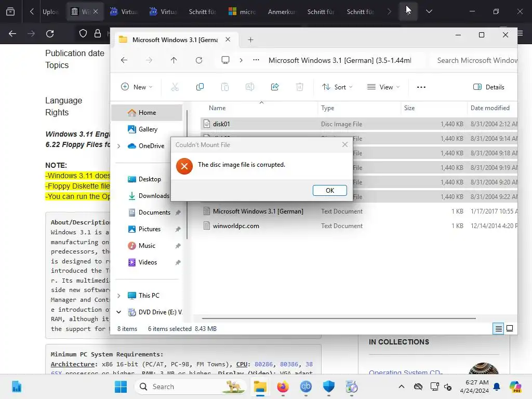Open Pictures in the navigation pane
532x399 pixels.
click(149, 229)
